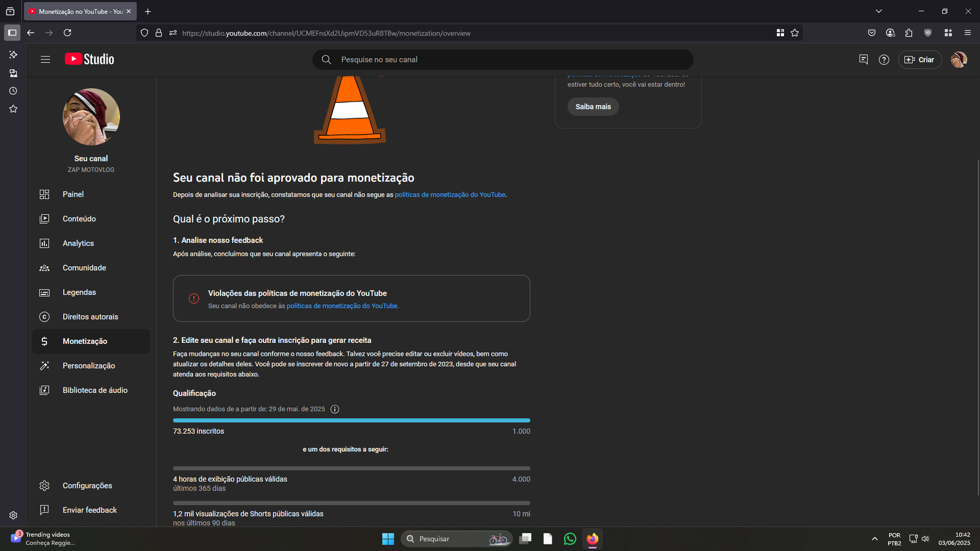This screenshot has height=551, width=980.
Task: Click the horas de exibição progress bar
Action: pos(352,468)
